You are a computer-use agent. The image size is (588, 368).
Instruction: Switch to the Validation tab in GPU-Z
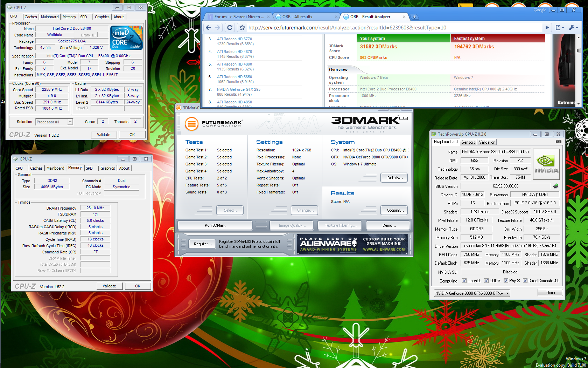(487, 142)
